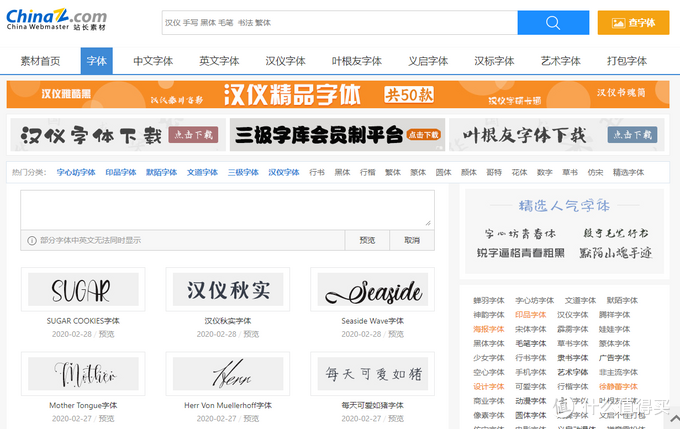This screenshot has height=429, width=680.
Task: Open the 哥特 category link
Action: pos(494,173)
